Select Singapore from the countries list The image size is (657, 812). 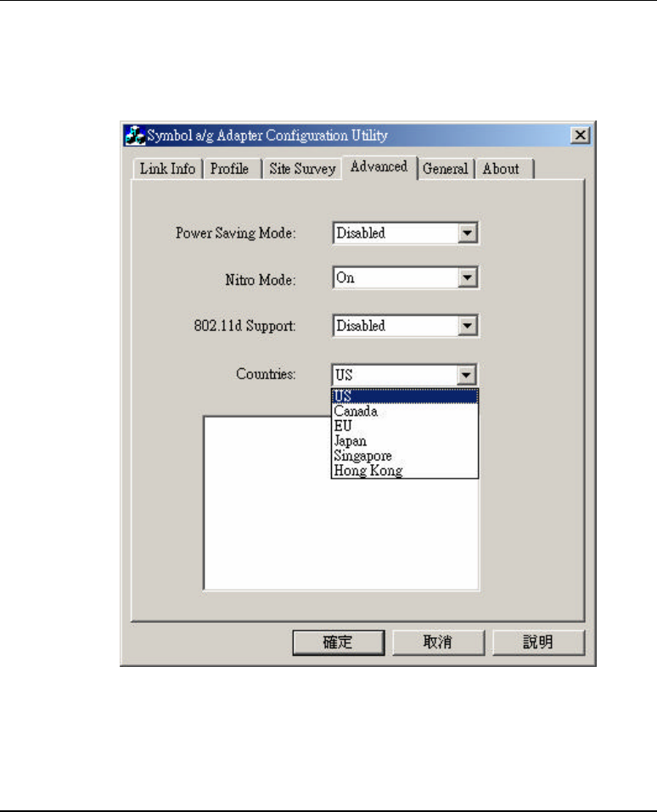(404, 456)
